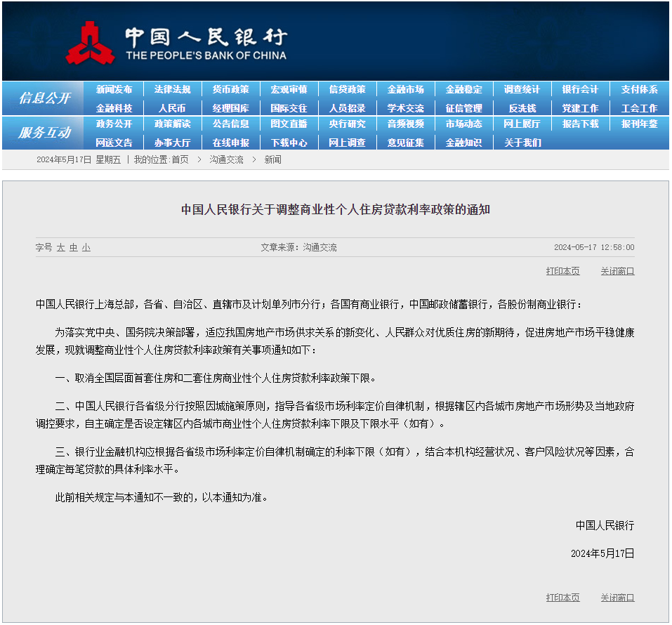Go to 货币政策 section
Screen dimensions: 672x625
point(230,89)
